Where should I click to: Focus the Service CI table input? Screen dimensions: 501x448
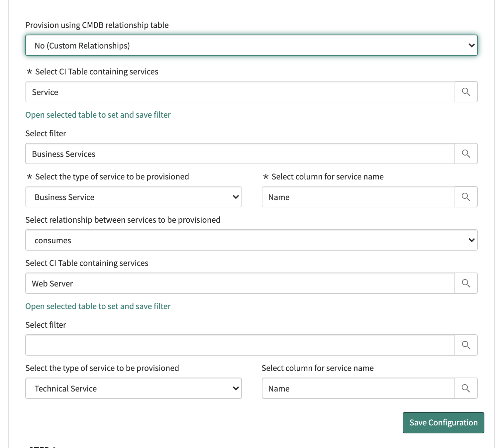coord(240,92)
